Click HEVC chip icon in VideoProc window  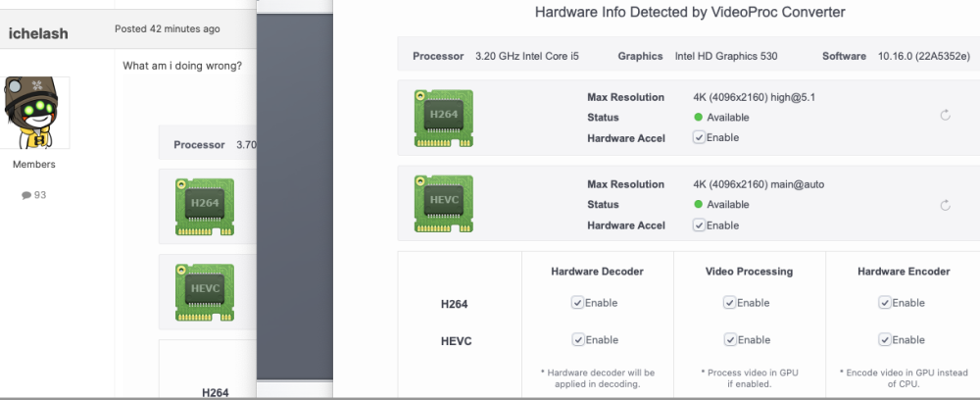pos(443,204)
